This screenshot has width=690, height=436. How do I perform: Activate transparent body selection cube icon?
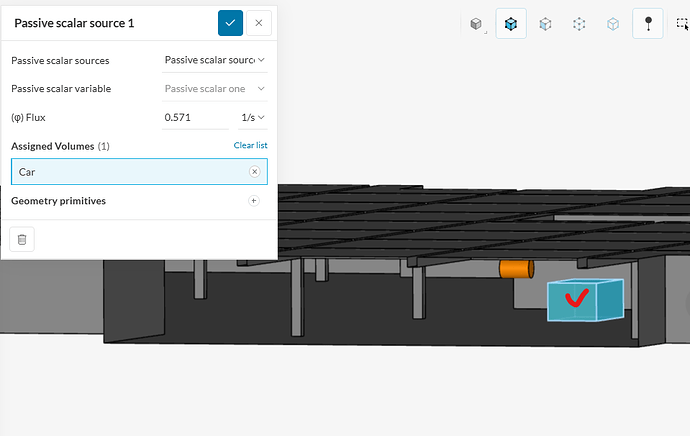coord(613,23)
